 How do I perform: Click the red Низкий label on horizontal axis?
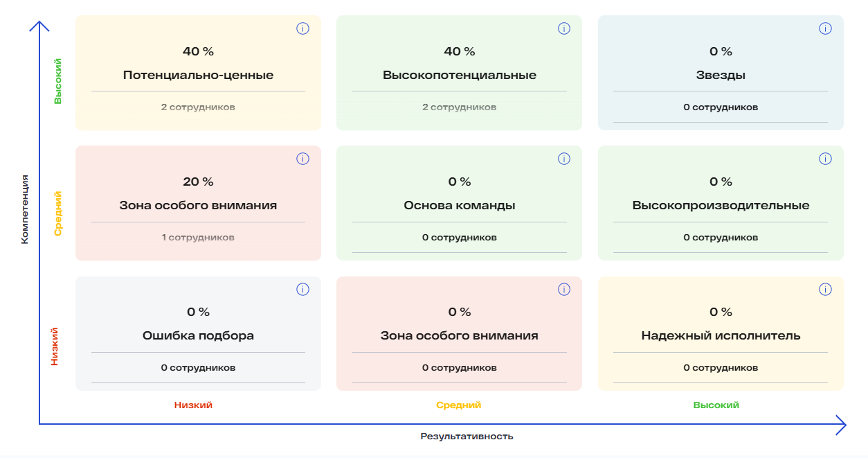(x=193, y=405)
